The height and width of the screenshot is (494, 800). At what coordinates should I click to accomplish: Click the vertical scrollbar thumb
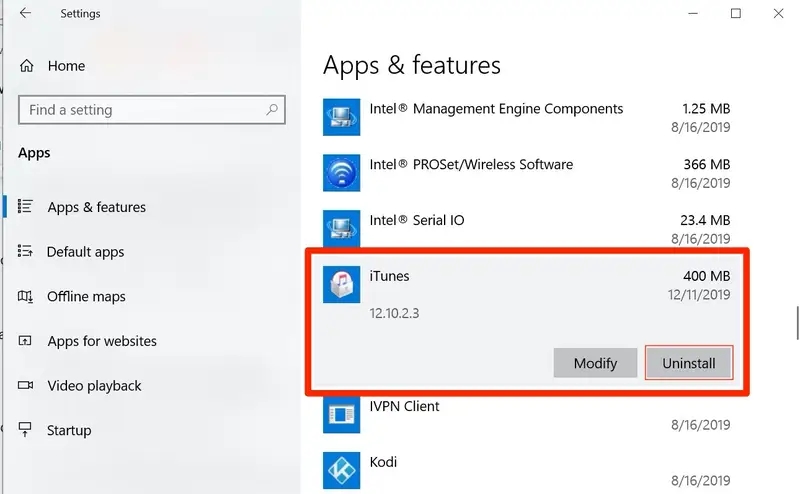tap(797, 323)
